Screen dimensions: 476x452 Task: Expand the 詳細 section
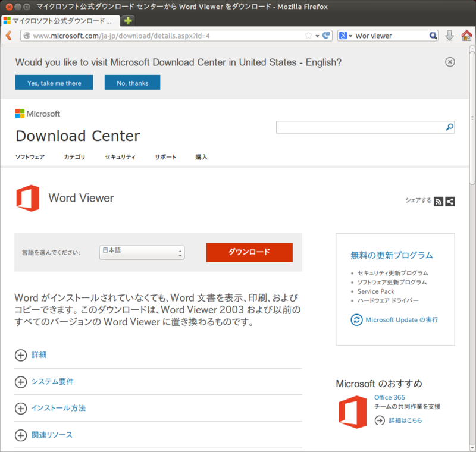pyautogui.click(x=31, y=355)
